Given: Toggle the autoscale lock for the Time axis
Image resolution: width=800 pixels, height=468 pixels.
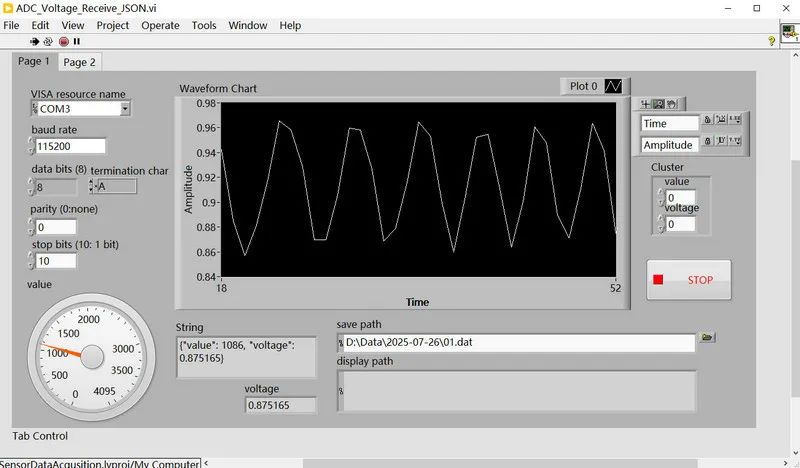Looking at the screenshot, I should pyautogui.click(x=708, y=119).
